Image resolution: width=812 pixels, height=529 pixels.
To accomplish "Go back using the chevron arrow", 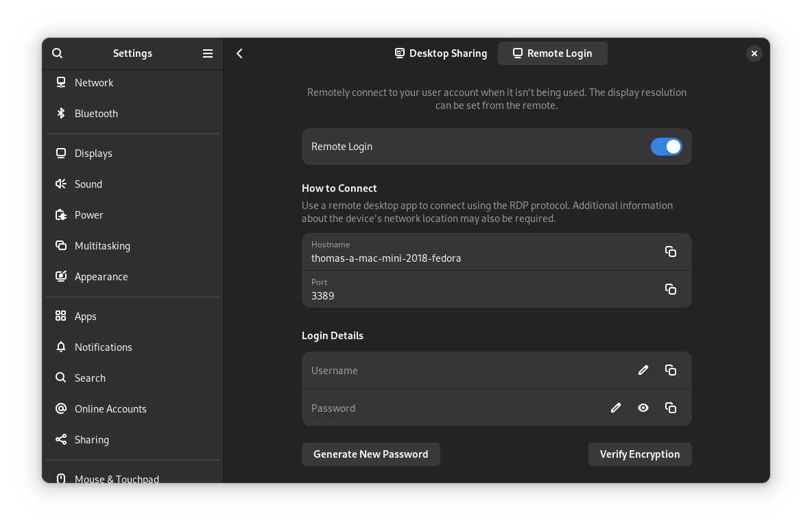I will (x=239, y=53).
